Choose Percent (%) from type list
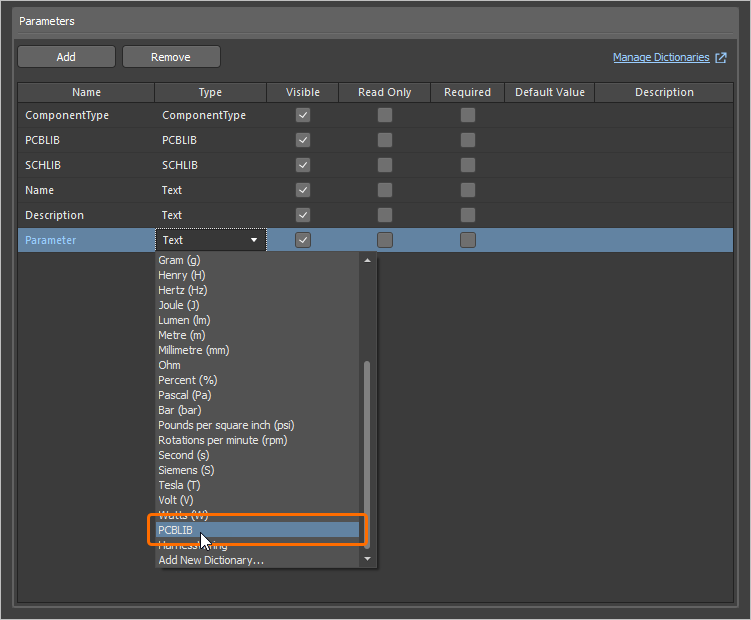This screenshot has height=620, width=751. [258, 380]
